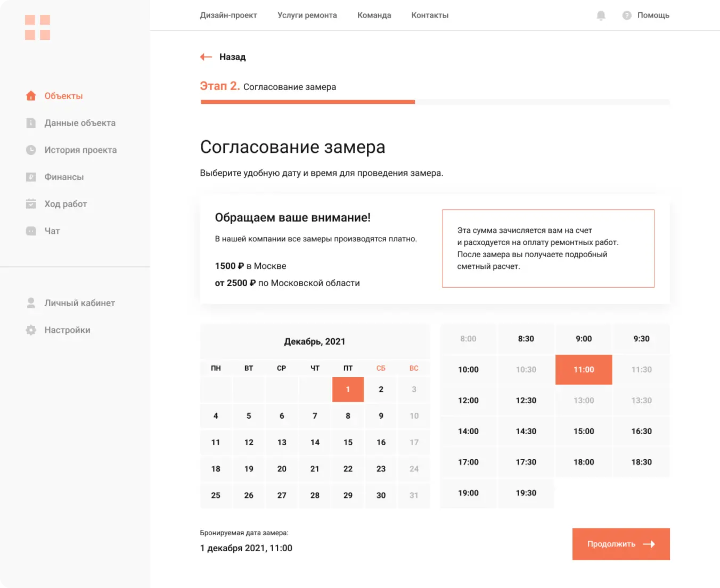Open Чат in the sidebar

[52, 231]
